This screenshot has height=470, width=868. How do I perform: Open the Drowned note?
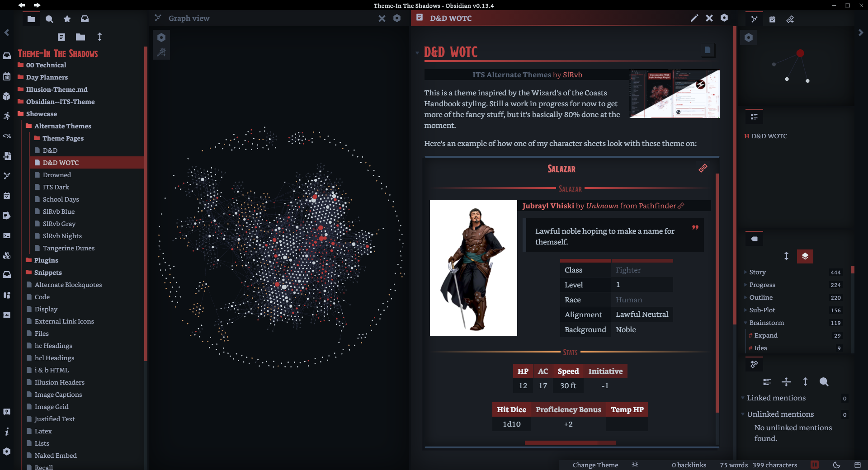(x=57, y=175)
